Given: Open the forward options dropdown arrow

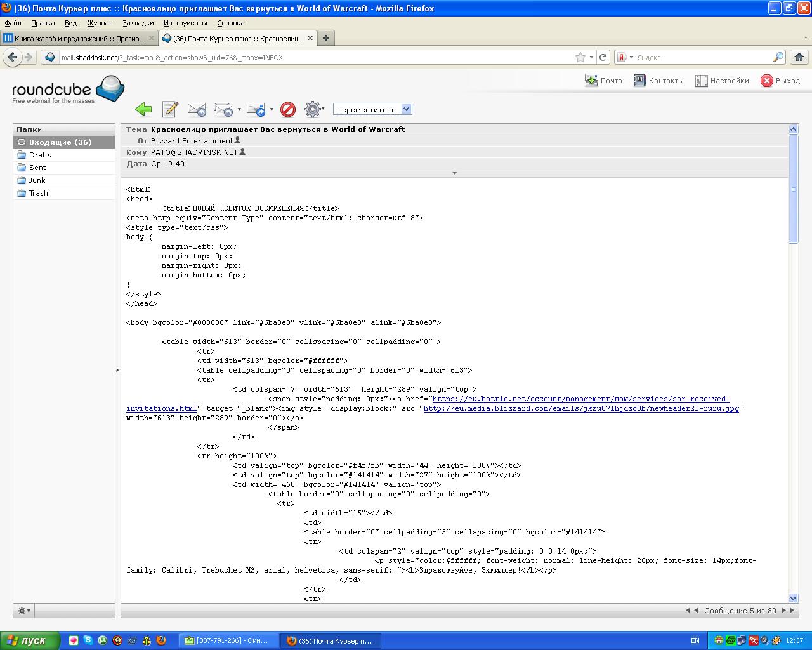Looking at the screenshot, I should pyautogui.click(x=272, y=109).
